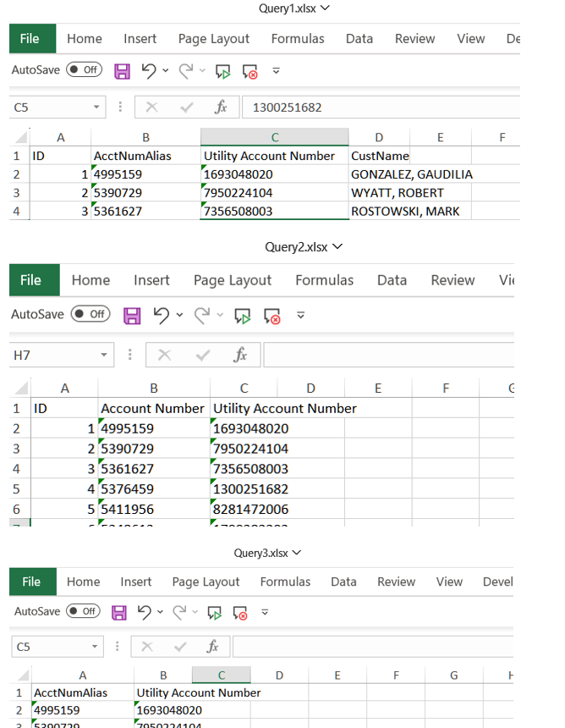Click formula bar showing 1300251682 in Query1.xlsx
This screenshot has height=728, width=565.
[x=381, y=108]
